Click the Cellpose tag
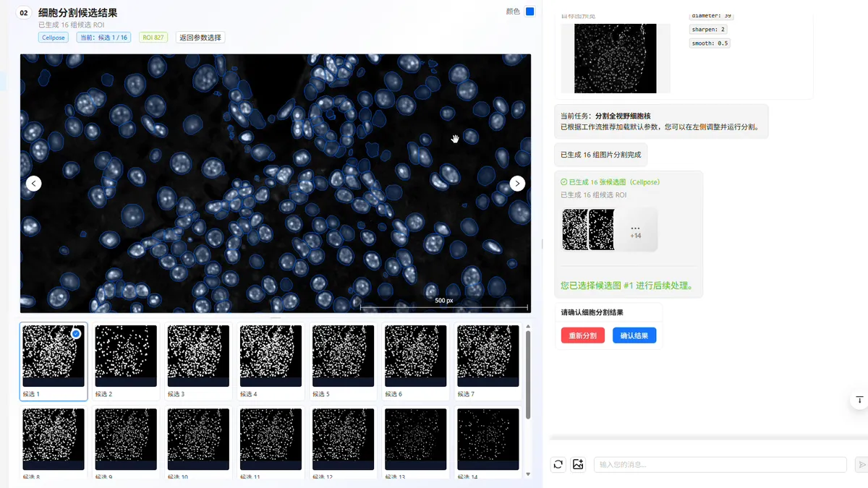The width and height of the screenshot is (868, 488). (54, 37)
